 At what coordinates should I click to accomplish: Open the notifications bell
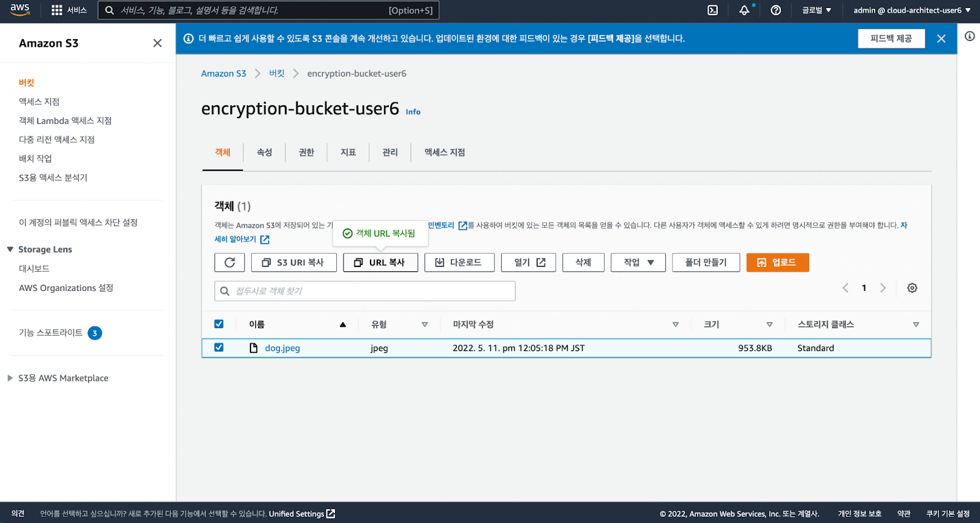point(744,10)
